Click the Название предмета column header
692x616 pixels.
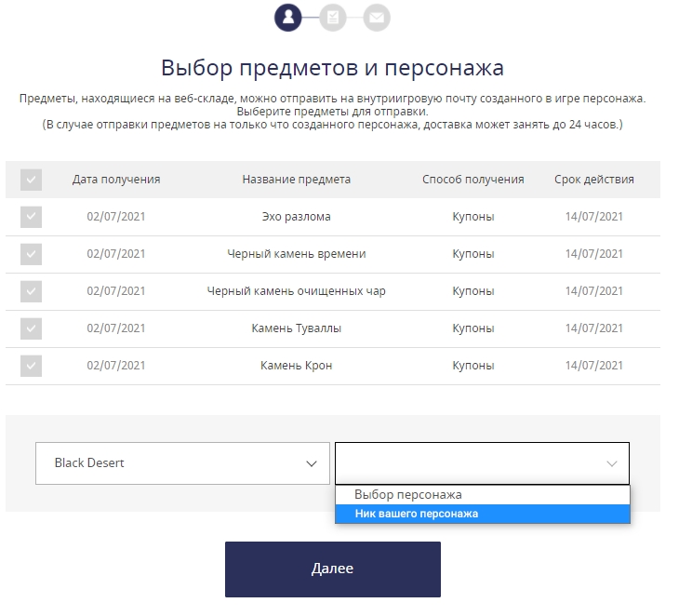point(296,180)
